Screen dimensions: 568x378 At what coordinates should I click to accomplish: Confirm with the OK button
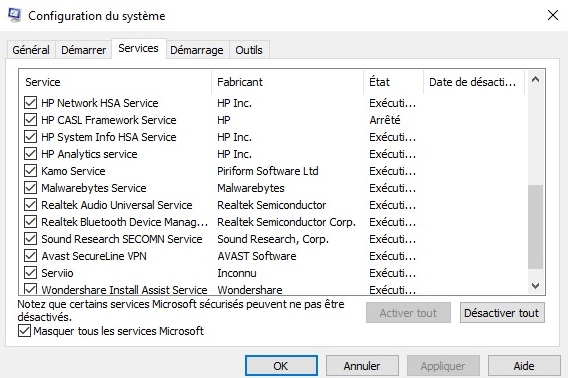pos(281,366)
